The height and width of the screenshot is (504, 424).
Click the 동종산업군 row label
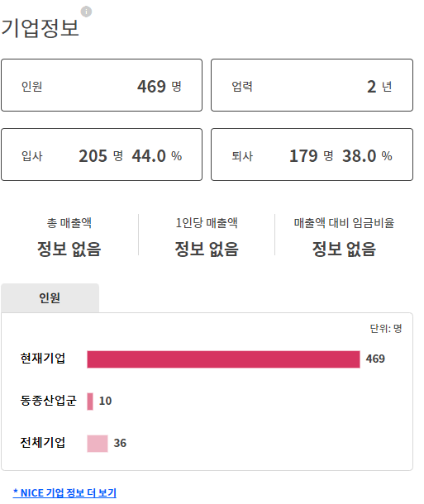(48, 401)
